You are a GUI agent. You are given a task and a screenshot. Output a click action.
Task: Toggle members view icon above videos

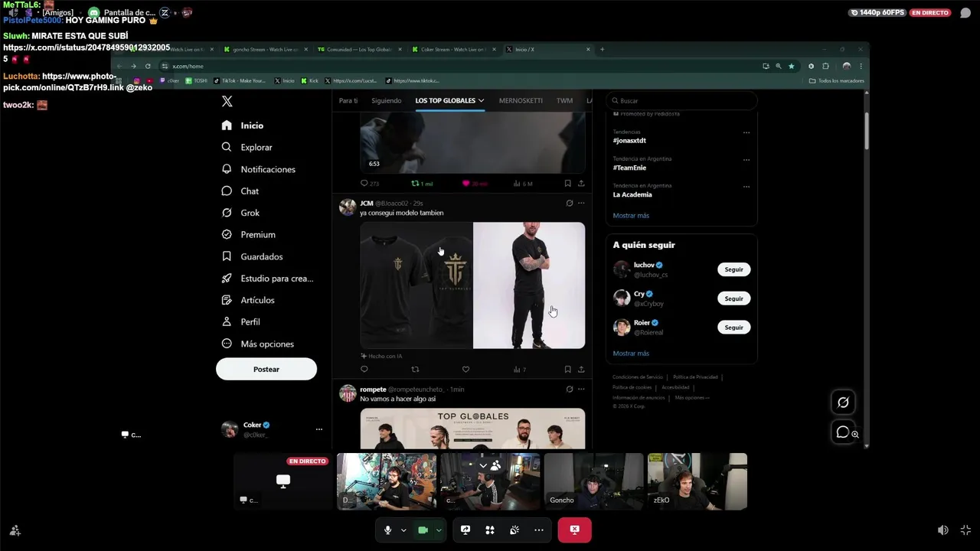(x=496, y=465)
